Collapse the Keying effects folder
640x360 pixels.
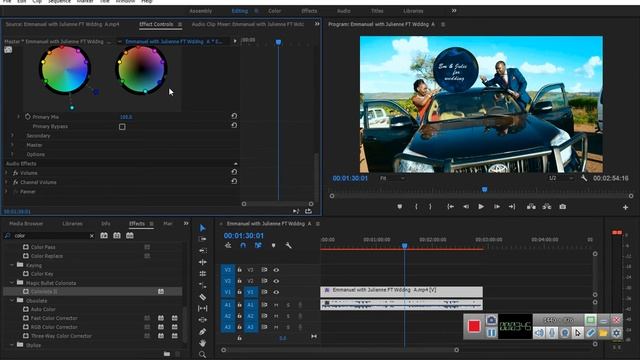point(12,265)
